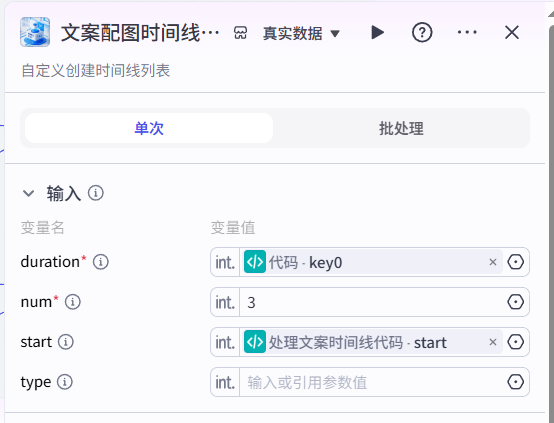Screen dimensions: 554x423
Task: Click the info icon beside start
Action: tap(66, 342)
